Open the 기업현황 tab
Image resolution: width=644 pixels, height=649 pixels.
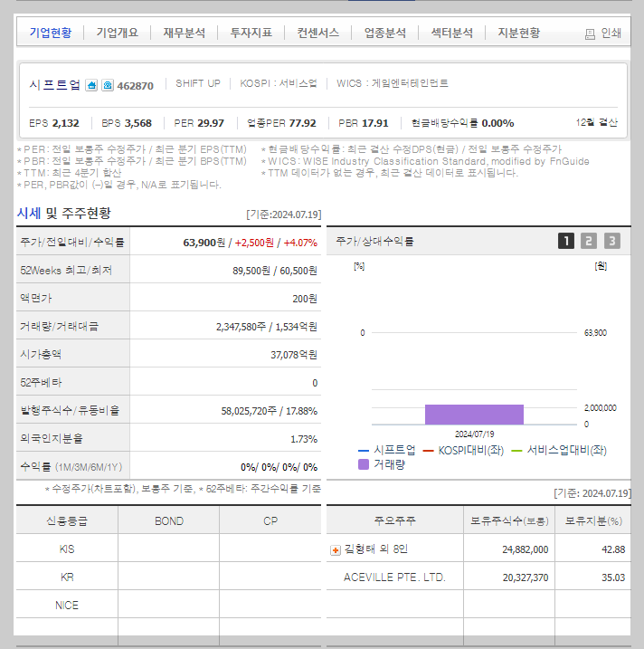coord(51,33)
